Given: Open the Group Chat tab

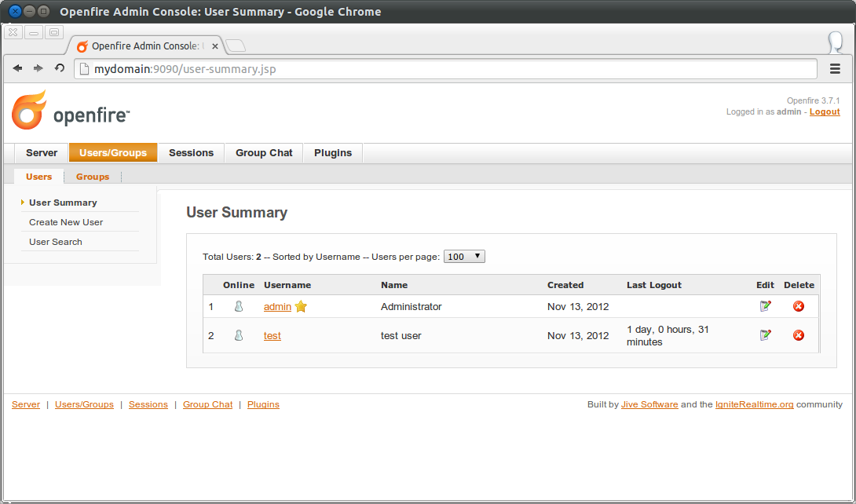Looking at the screenshot, I should pos(264,153).
